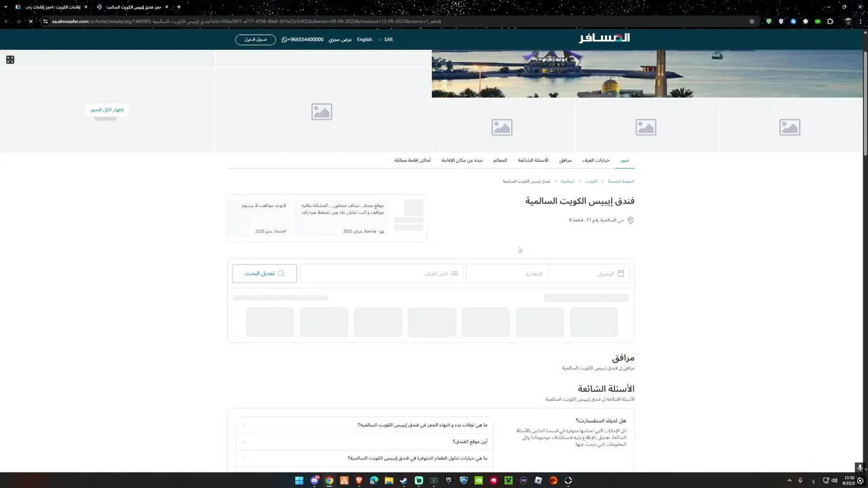Expand the أين موقع الفندق FAQ question
This screenshot has width=868, height=488.
coord(364,442)
